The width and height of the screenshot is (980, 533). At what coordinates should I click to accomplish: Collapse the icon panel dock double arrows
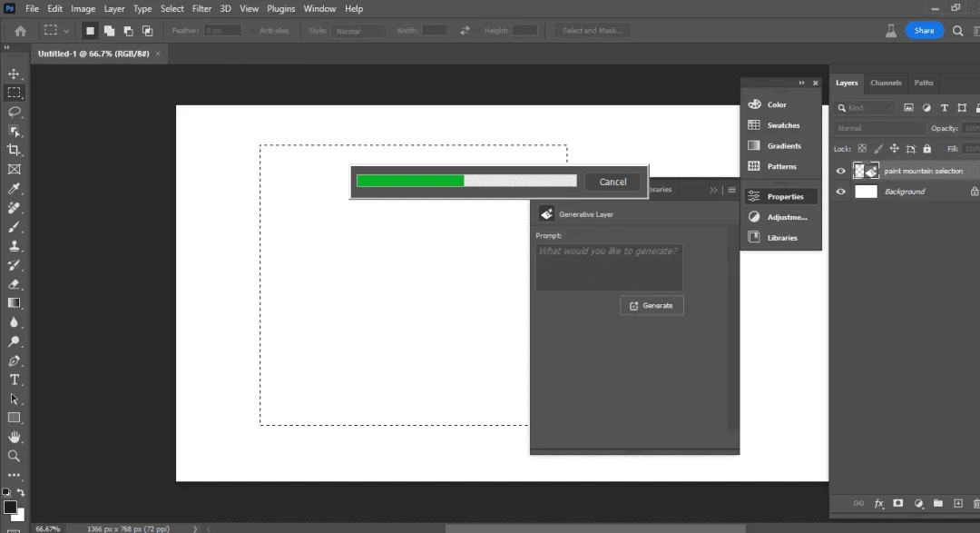click(801, 83)
